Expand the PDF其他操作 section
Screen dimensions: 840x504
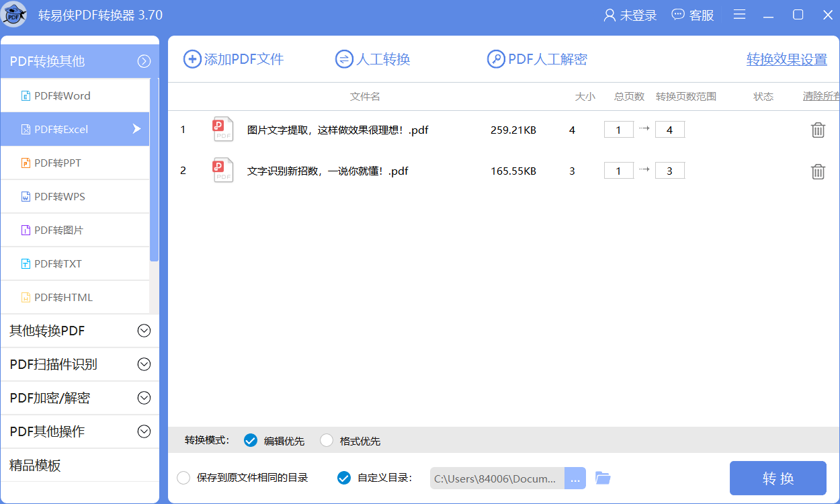click(144, 431)
